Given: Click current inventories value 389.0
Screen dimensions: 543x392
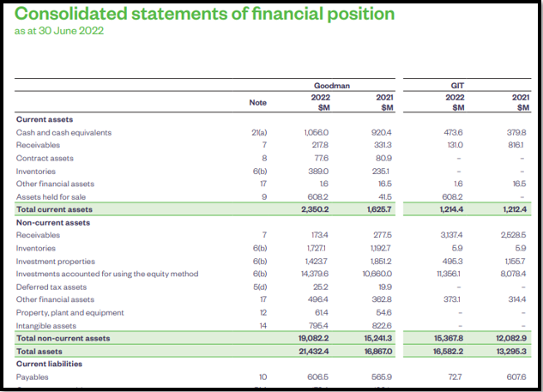Looking at the screenshot, I should pyautogui.click(x=318, y=172).
